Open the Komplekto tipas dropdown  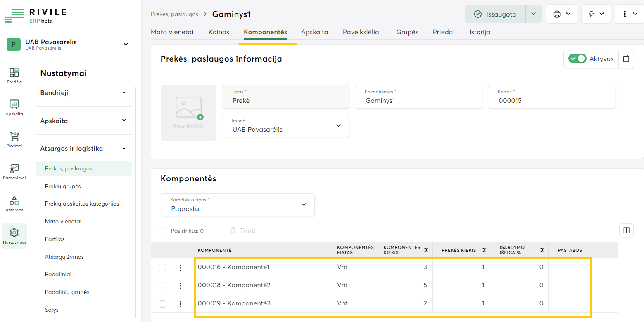pos(238,205)
